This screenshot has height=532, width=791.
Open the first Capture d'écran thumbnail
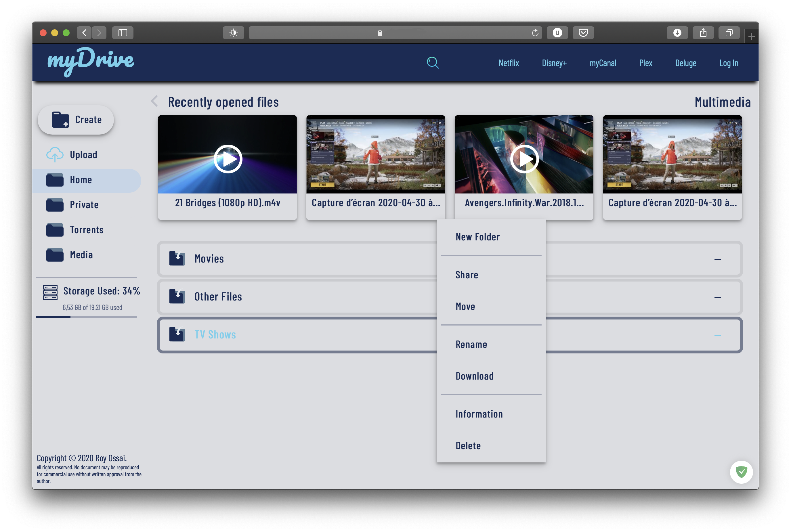pos(375,154)
